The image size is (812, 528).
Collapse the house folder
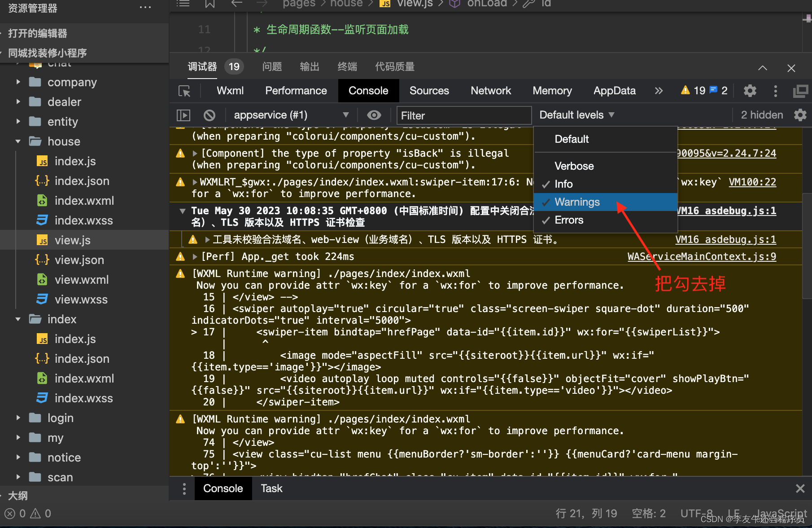pyautogui.click(x=18, y=141)
